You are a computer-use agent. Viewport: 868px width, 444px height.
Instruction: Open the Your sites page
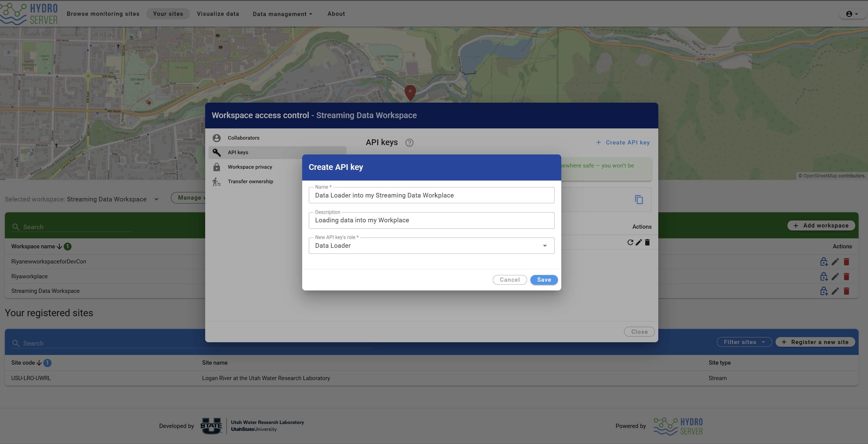(x=168, y=14)
